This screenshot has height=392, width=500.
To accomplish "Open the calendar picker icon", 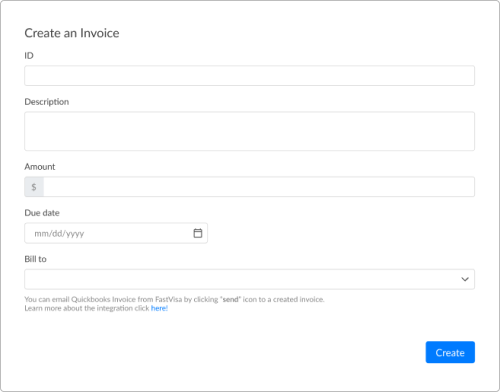I will point(198,233).
